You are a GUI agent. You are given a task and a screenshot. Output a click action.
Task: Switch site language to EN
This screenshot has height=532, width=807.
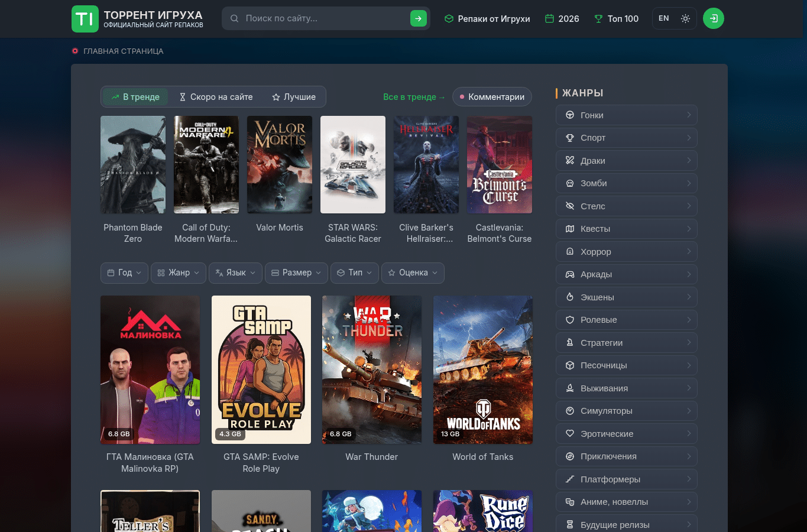point(664,18)
